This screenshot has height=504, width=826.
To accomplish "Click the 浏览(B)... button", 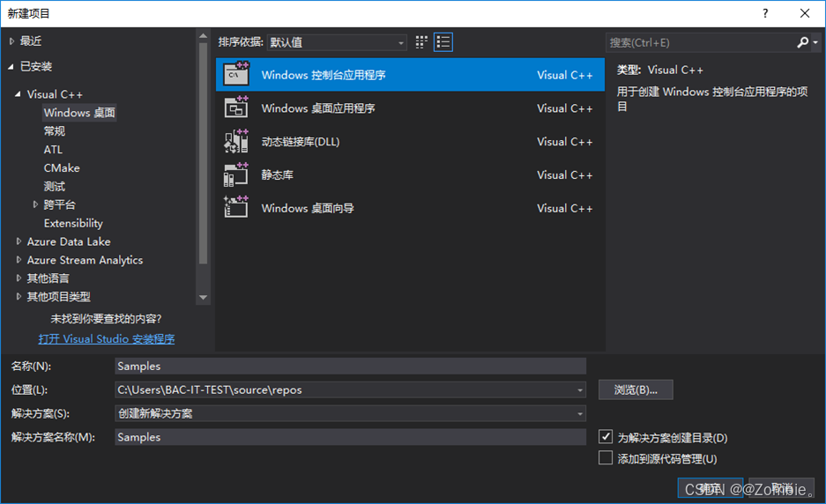I will coord(636,389).
